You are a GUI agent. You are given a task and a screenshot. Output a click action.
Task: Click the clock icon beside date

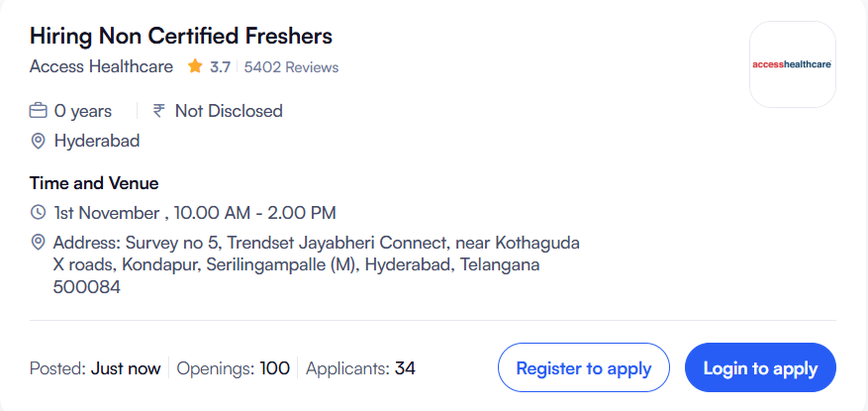click(39, 213)
